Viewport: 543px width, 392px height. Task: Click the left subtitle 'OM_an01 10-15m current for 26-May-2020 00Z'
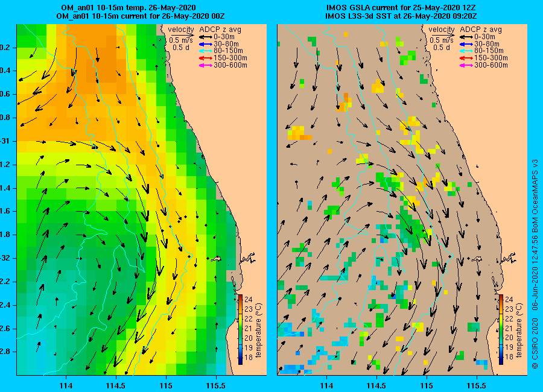pos(140,16)
